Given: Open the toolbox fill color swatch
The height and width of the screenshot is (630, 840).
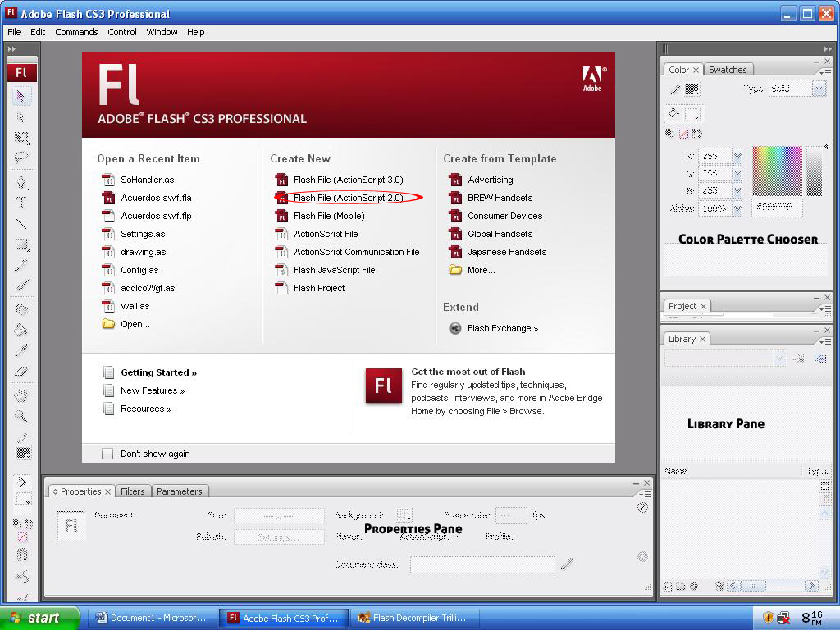Looking at the screenshot, I should 22,500.
